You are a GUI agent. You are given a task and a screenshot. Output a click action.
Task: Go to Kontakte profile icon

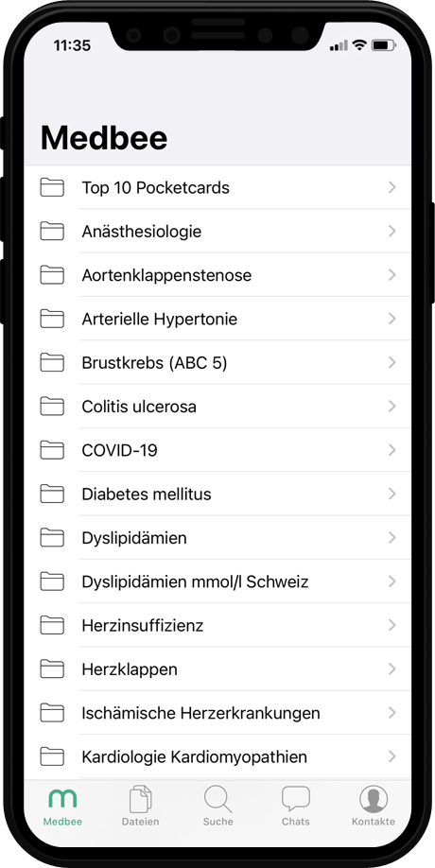pyautogui.click(x=374, y=799)
